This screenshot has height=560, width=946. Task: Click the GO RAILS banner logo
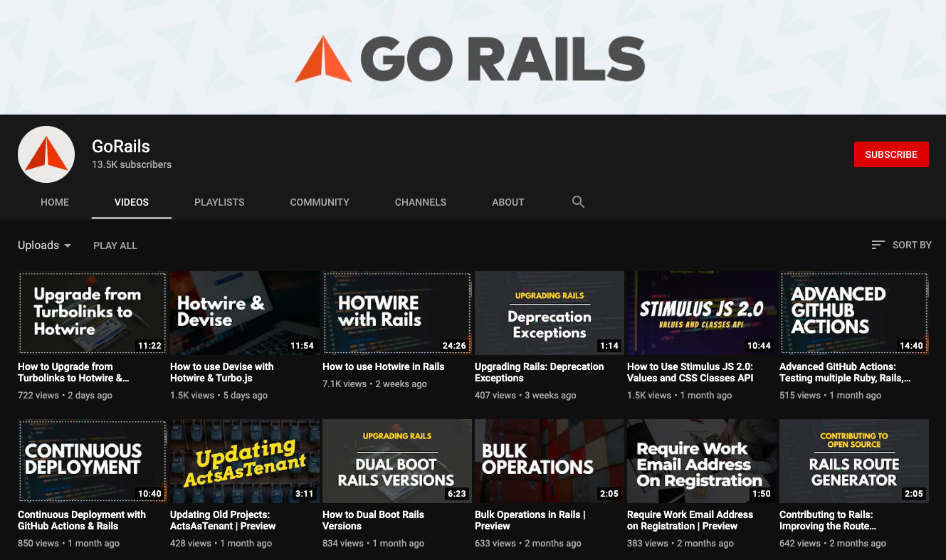[x=470, y=59]
